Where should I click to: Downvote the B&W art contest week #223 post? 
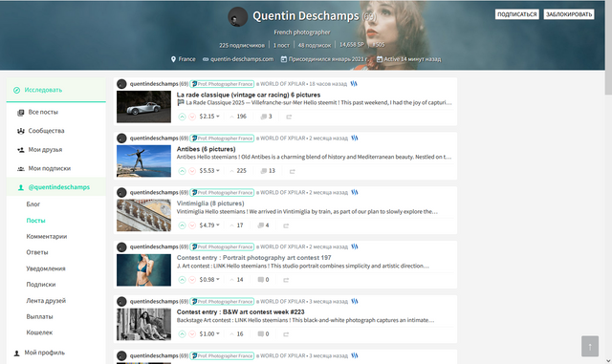192,334
